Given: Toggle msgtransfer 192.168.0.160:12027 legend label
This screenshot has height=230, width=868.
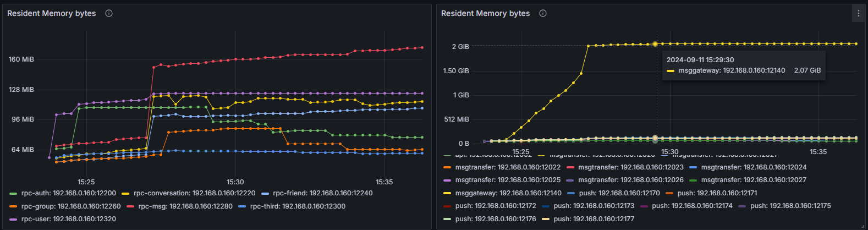Looking at the screenshot, I should click(754, 180).
